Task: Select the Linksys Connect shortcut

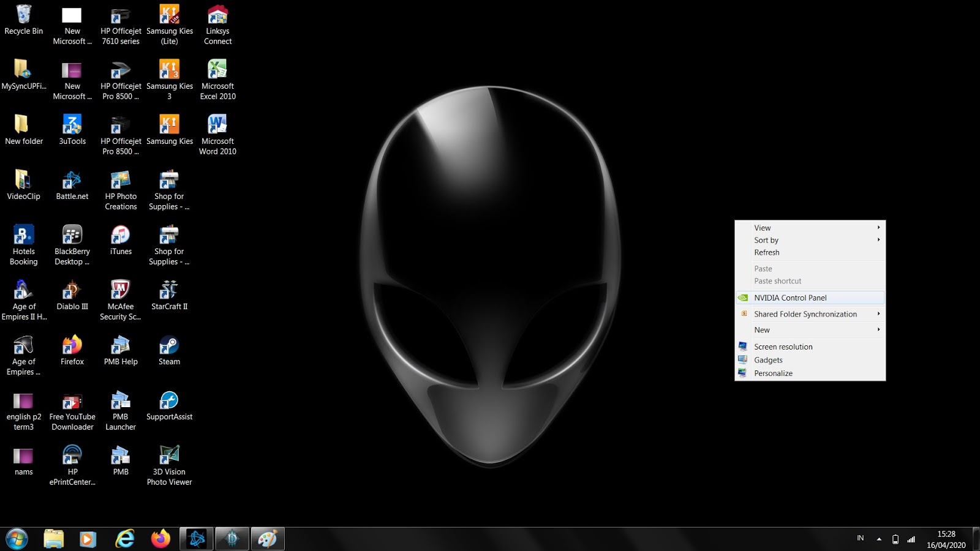Action: click(x=217, y=24)
